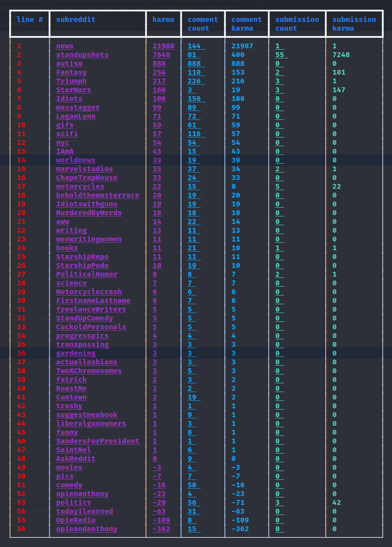Open the SandersForPresident subreddit link
The height and width of the screenshot is (547, 392).
click(98, 441)
